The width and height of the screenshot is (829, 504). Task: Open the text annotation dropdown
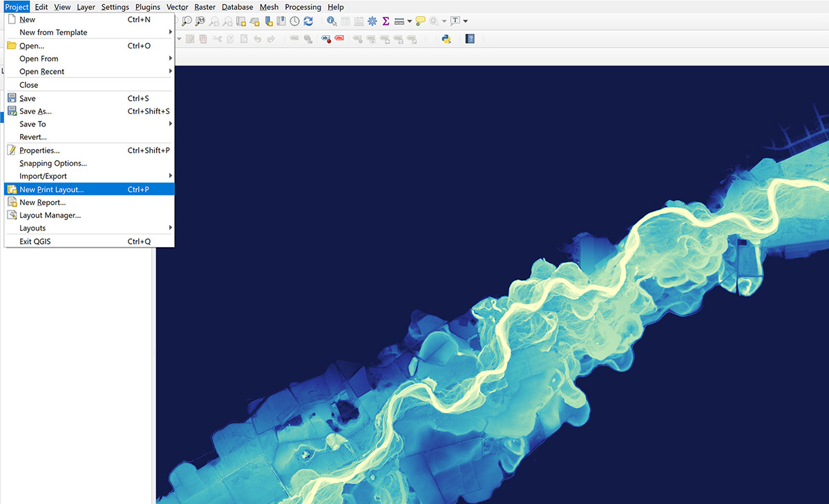pyautogui.click(x=464, y=22)
